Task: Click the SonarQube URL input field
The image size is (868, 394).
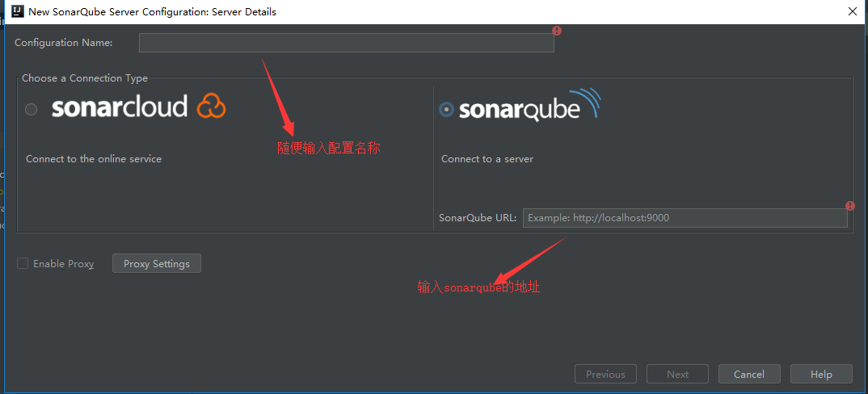Action: pos(685,218)
